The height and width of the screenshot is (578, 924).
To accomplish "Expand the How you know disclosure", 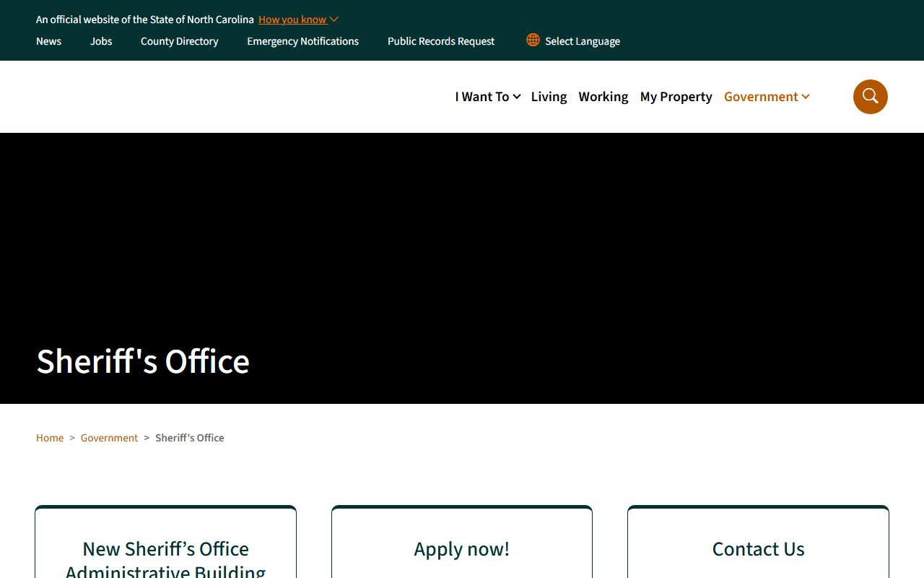I will (297, 20).
